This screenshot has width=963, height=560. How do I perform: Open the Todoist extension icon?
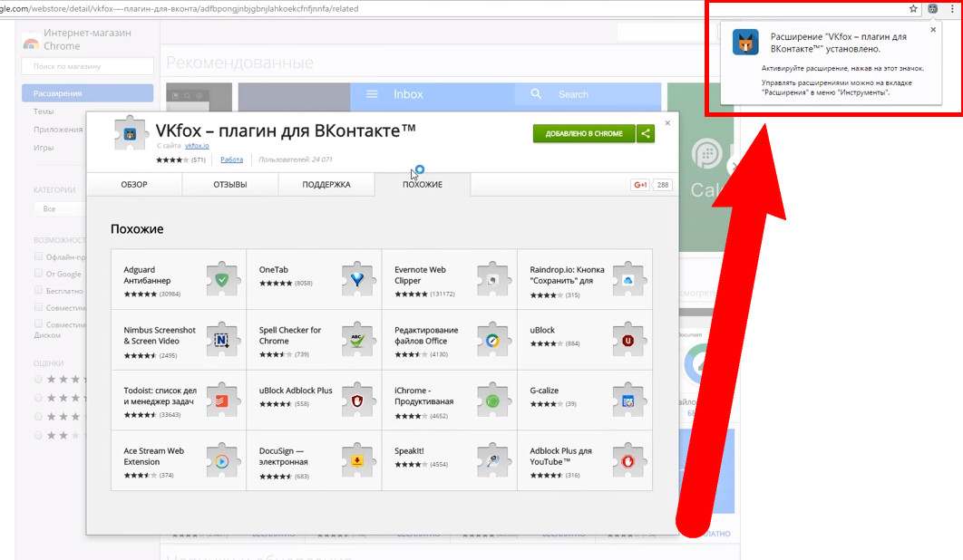[222, 401]
